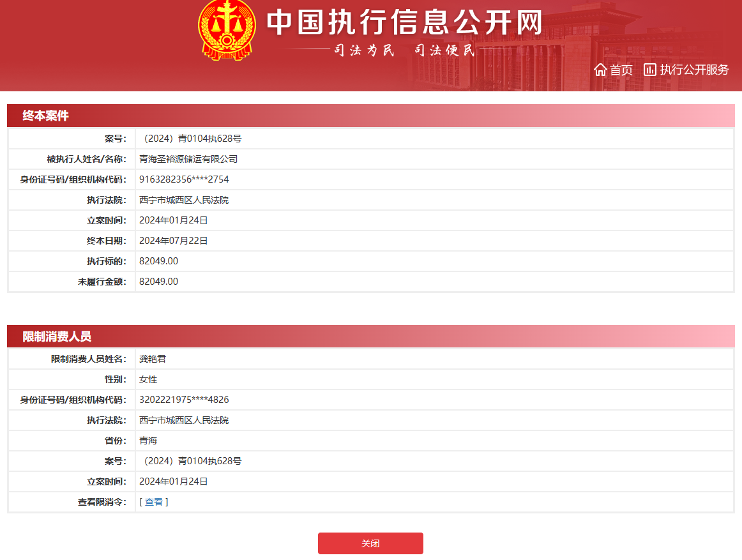
Task: Select the 省份 value 青海
Action: point(147,440)
